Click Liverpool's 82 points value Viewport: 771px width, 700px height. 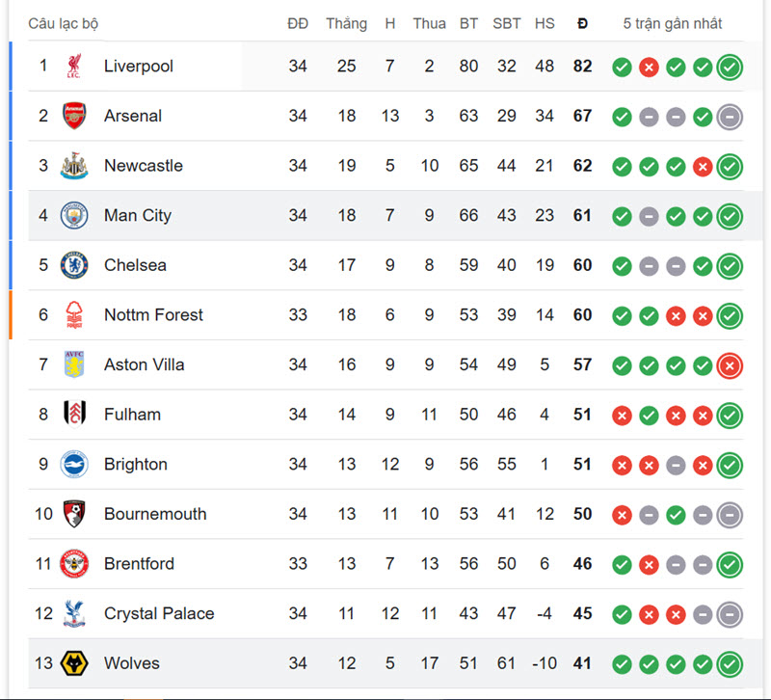(582, 67)
